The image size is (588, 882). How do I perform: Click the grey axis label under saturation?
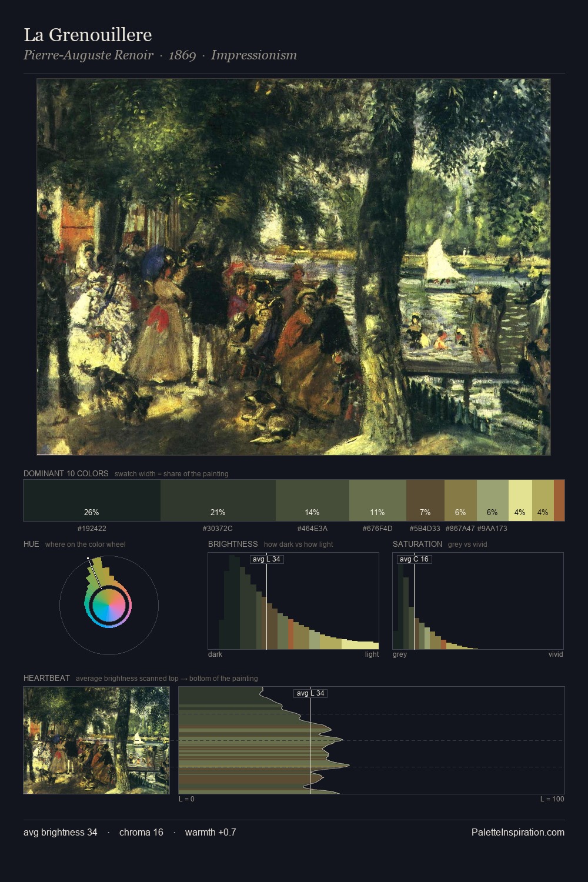(400, 654)
